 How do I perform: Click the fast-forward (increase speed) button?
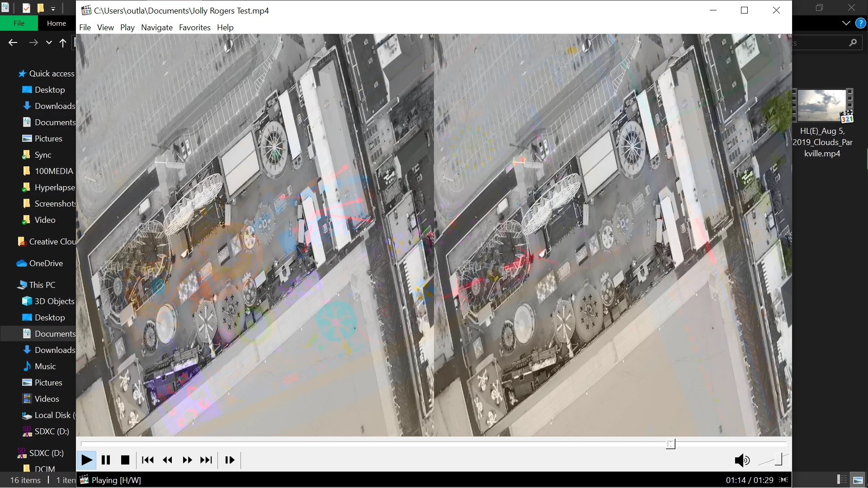click(187, 460)
